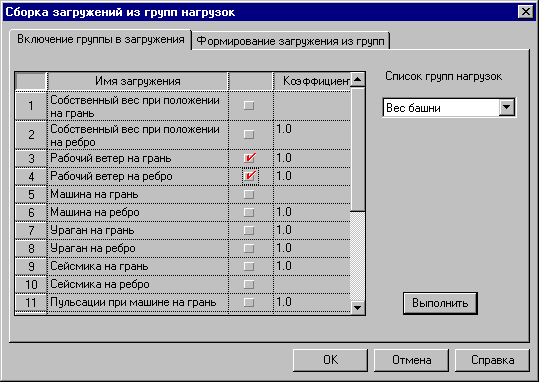
Task: Click the vertical scrollbar thumb
Action: click(358, 149)
